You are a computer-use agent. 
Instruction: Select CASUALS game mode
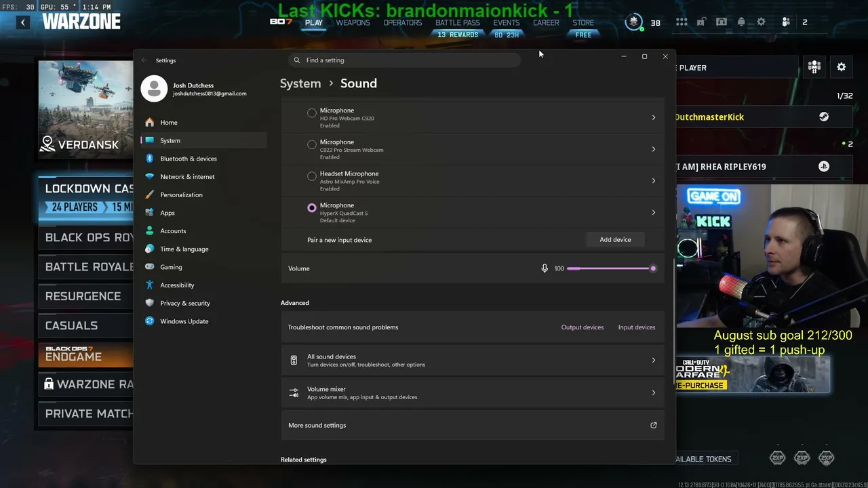click(x=85, y=325)
